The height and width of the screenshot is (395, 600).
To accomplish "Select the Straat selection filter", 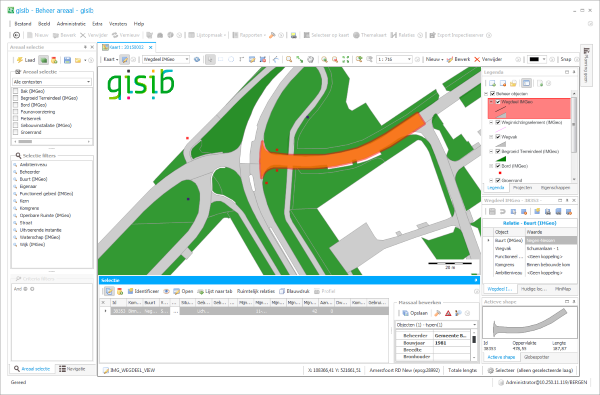I will [x=26, y=223].
